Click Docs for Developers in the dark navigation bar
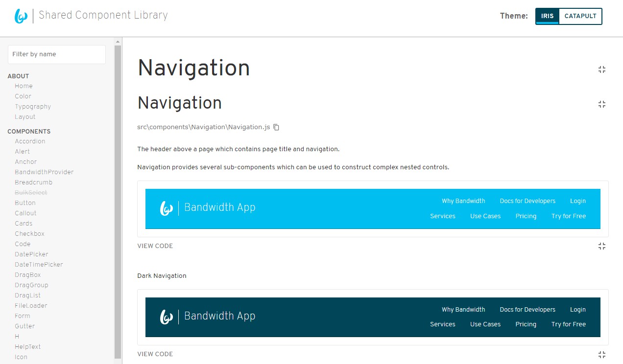623x364 pixels. [x=527, y=310]
